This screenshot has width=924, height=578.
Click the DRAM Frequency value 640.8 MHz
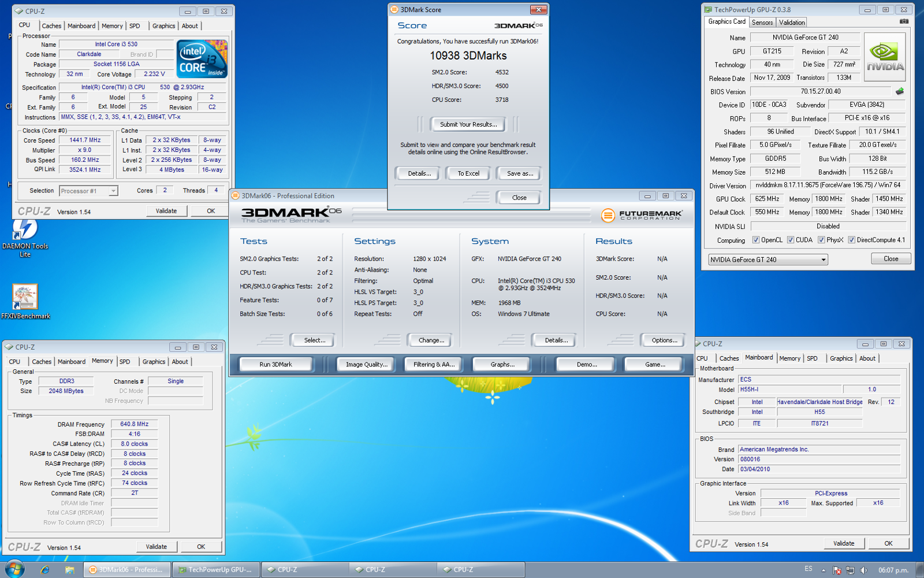134,424
